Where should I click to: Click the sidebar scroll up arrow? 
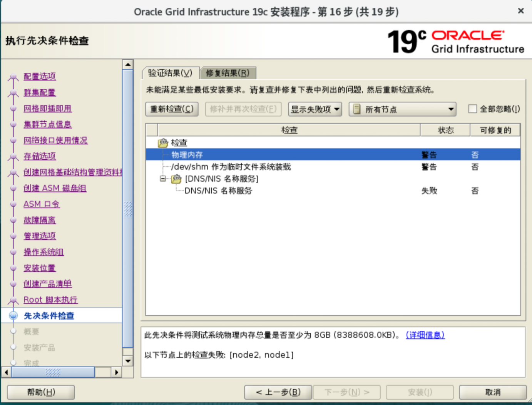point(128,65)
